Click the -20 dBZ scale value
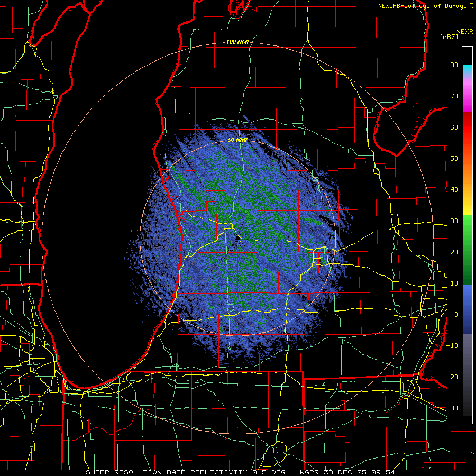Viewport: 476px width, 476px height. tap(452, 377)
